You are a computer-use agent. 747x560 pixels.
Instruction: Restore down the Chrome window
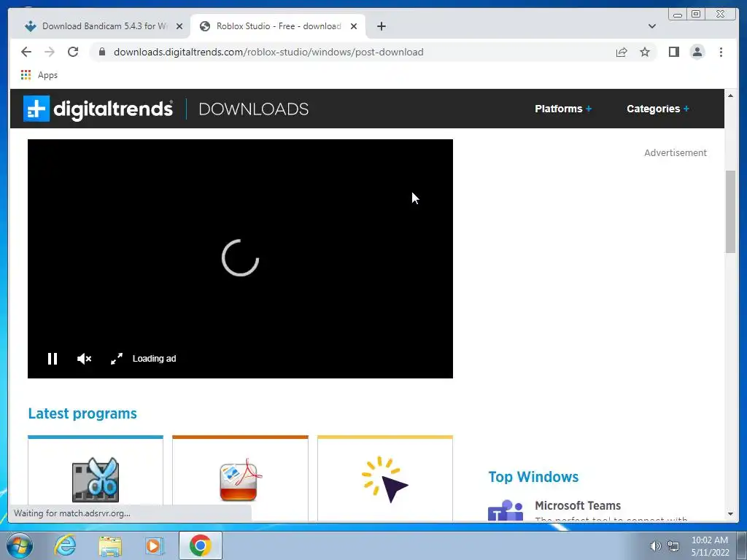[x=695, y=15]
